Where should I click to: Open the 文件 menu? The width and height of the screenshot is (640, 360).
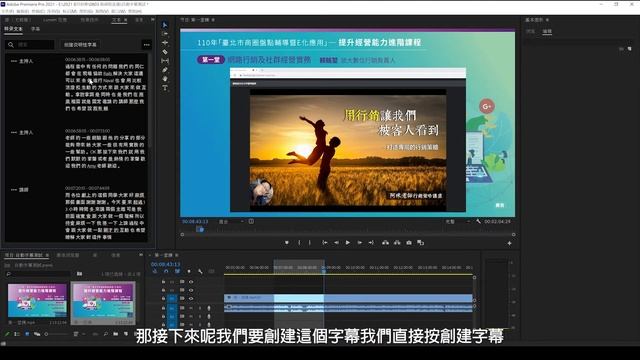click(x=7, y=11)
